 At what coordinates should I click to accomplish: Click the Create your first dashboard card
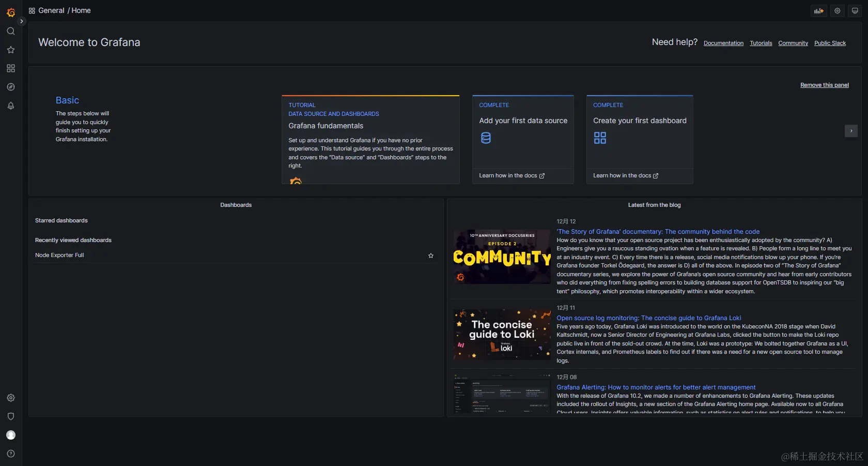tap(640, 140)
